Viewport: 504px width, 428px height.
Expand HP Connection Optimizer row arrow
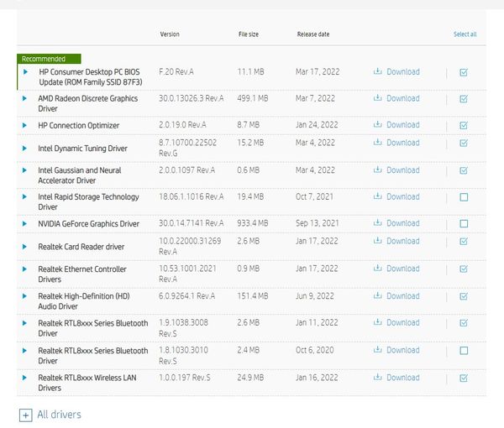pyautogui.click(x=24, y=125)
